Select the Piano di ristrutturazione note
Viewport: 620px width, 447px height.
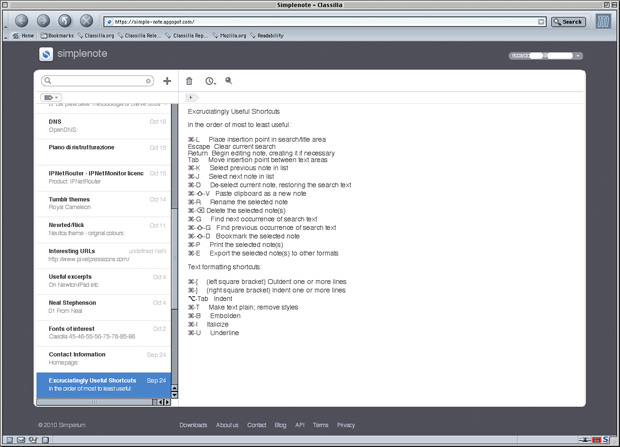104,152
